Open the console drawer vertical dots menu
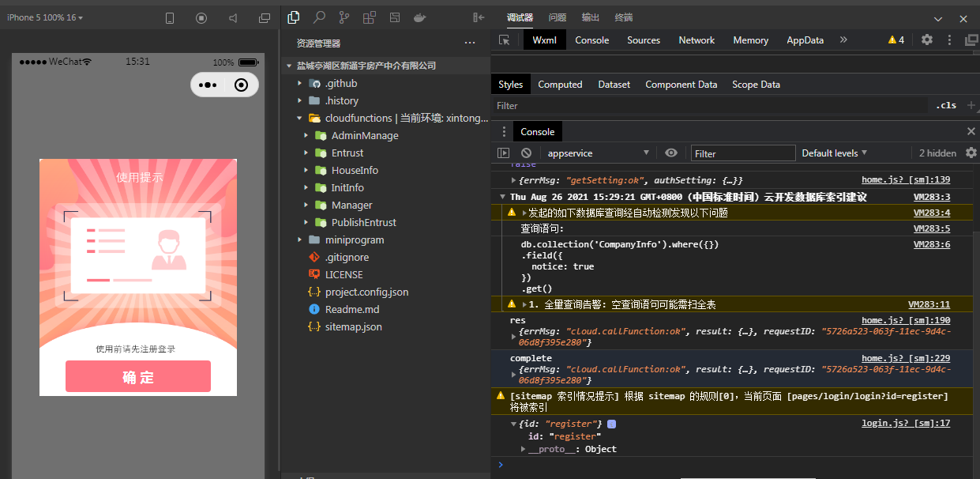 click(504, 131)
